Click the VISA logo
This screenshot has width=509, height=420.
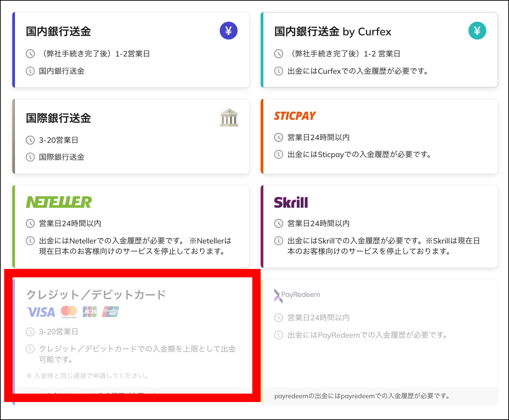(40, 312)
